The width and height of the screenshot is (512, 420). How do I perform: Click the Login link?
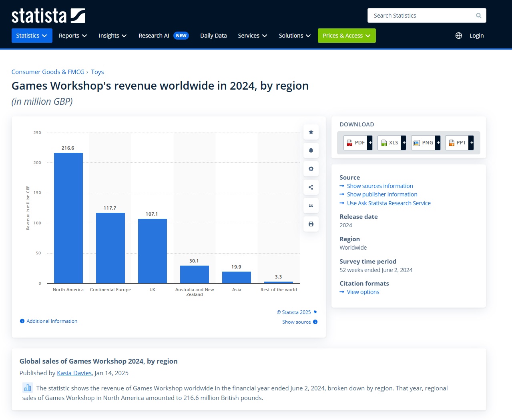click(x=476, y=36)
